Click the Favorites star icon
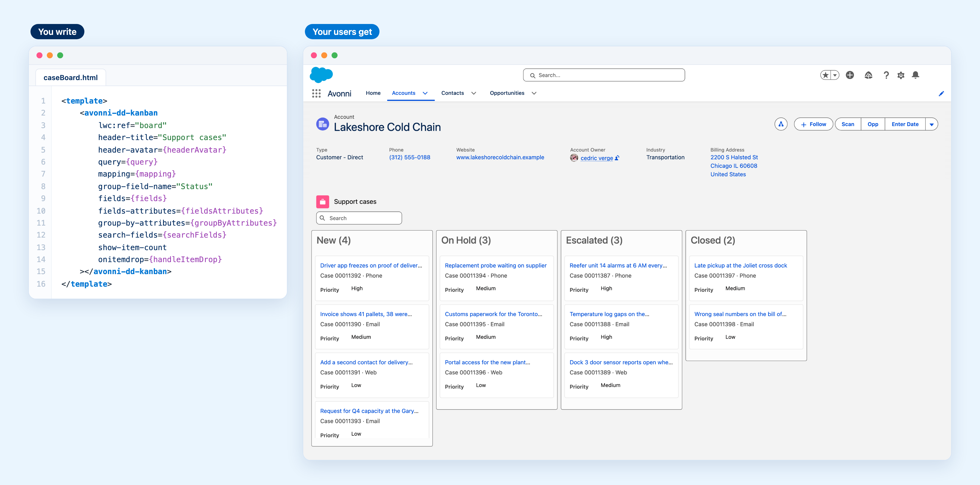The height and width of the screenshot is (485, 980). (x=825, y=75)
